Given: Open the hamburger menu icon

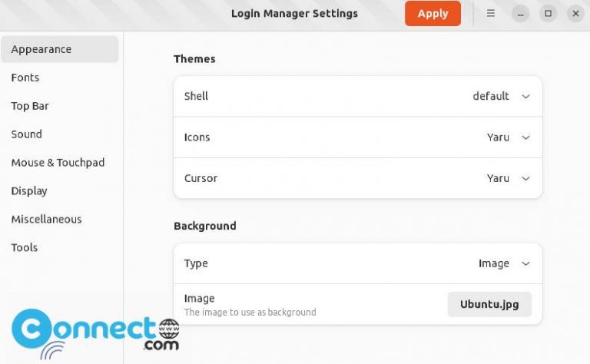Looking at the screenshot, I should point(491,13).
